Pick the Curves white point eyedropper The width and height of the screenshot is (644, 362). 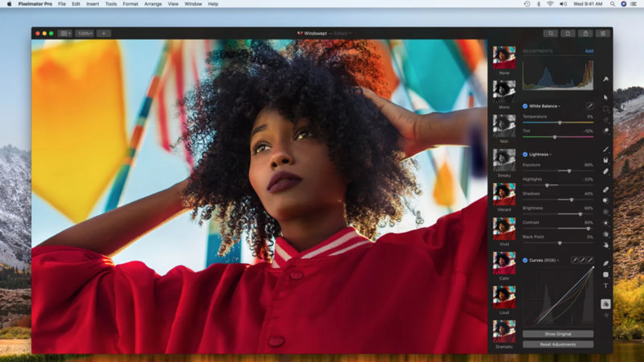coord(590,260)
